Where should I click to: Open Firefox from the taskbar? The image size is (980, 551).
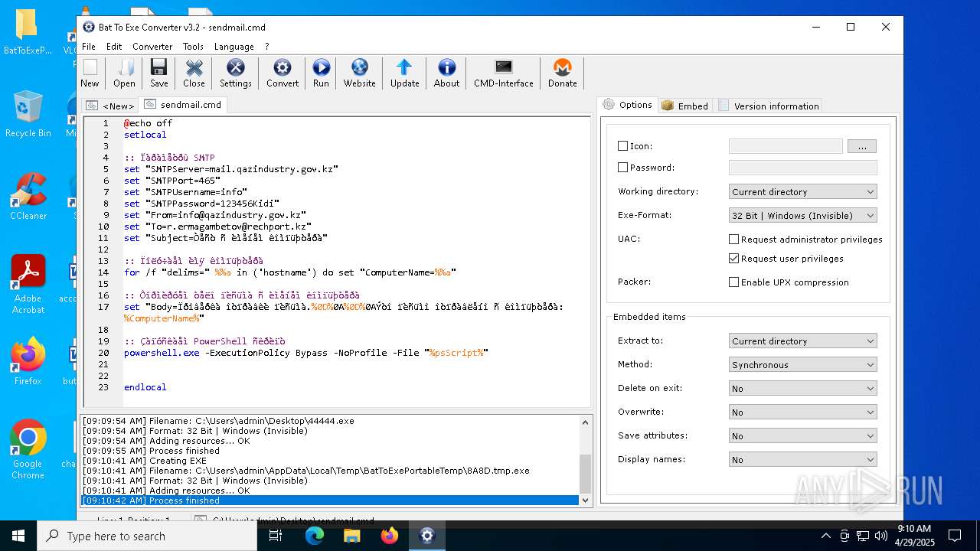pyautogui.click(x=390, y=536)
